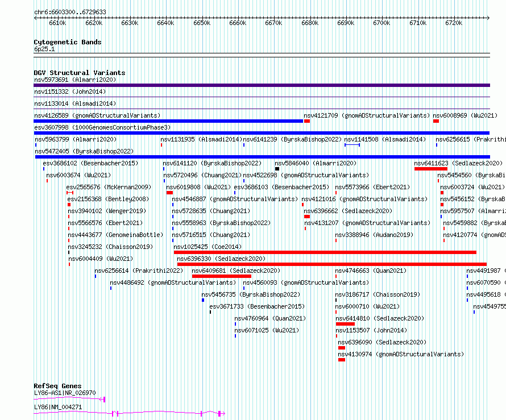Click the blue nsv5456735 (ByrskaBishop2022) marker
Image resolution: width=506 pixels, height=420 pixels.
coord(203,300)
